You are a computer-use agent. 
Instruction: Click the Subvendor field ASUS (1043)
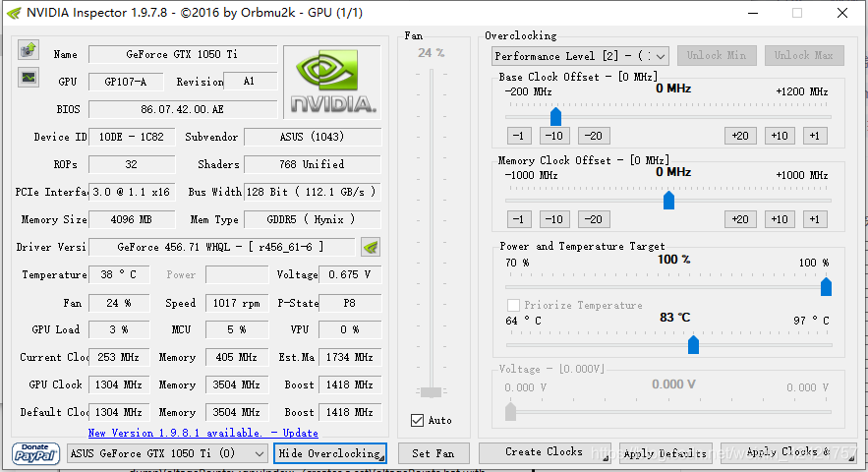313,137
